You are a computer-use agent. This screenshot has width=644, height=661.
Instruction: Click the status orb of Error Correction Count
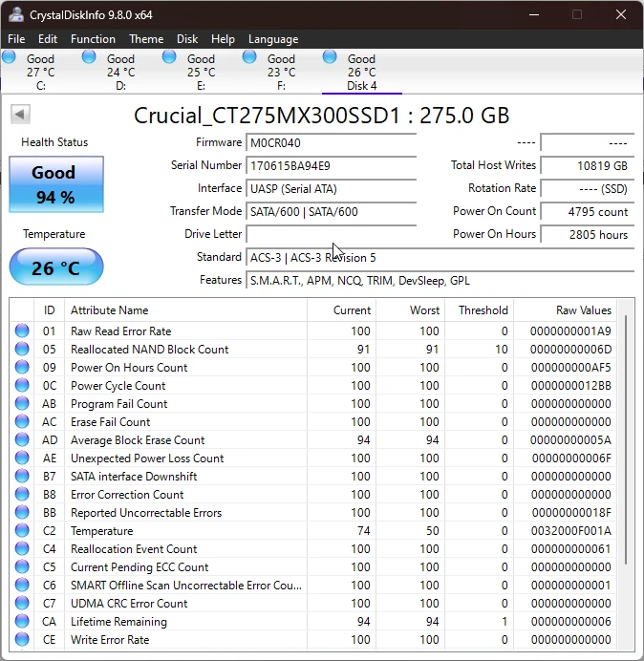click(x=22, y=494)
